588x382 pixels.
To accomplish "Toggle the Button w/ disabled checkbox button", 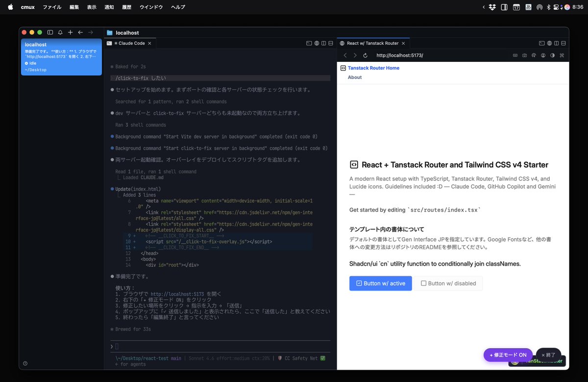I will tap(448, 283).
